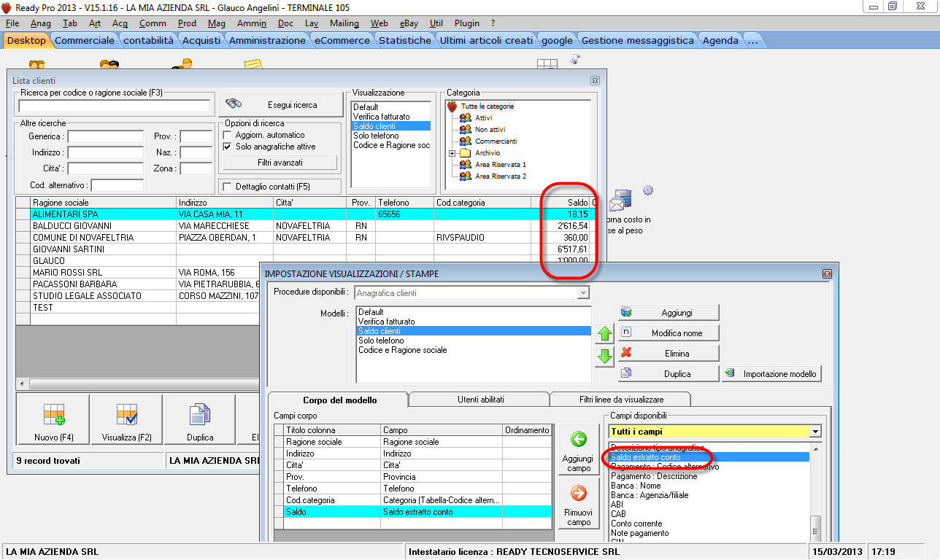
Task: Click Elimina with the red X icon
Action: click(669, 353)
